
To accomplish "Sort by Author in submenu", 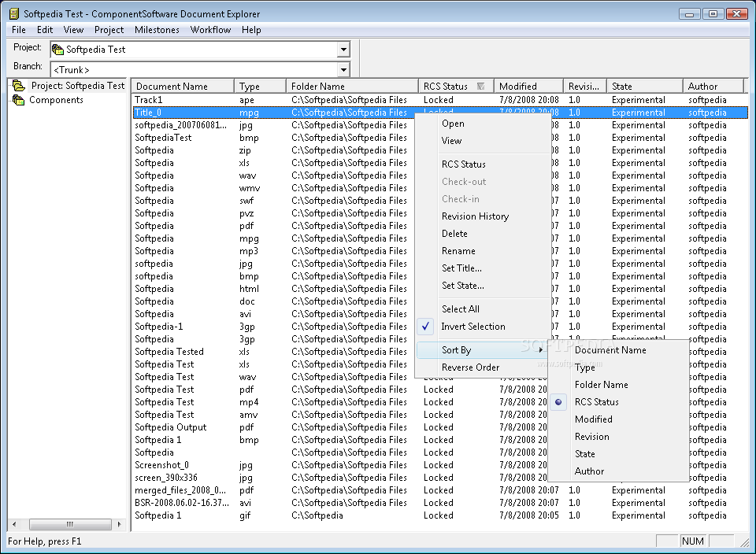I will click(x=619, y=471).
